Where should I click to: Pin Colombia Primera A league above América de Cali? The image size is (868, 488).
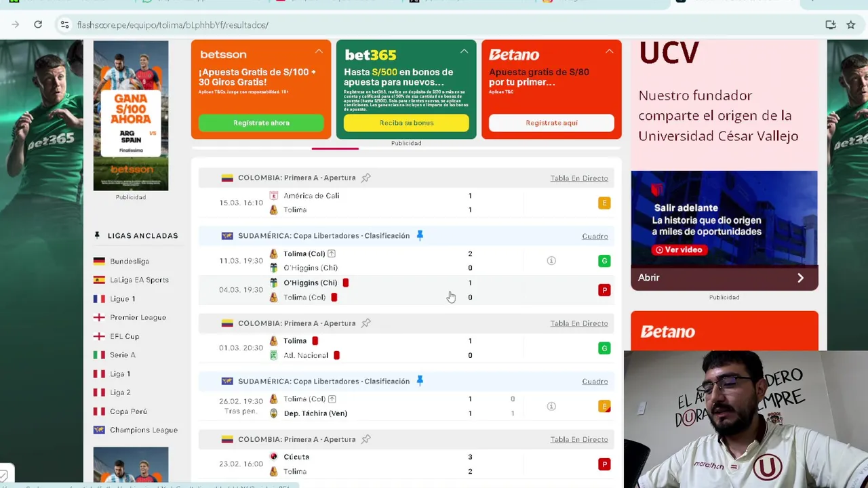[366, 178]
